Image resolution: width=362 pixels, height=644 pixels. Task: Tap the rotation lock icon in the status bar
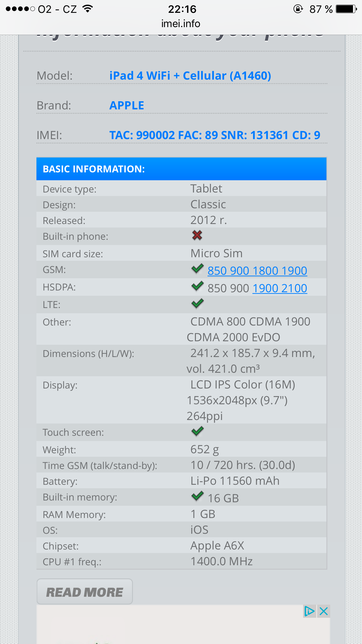(x=298, y=9)
